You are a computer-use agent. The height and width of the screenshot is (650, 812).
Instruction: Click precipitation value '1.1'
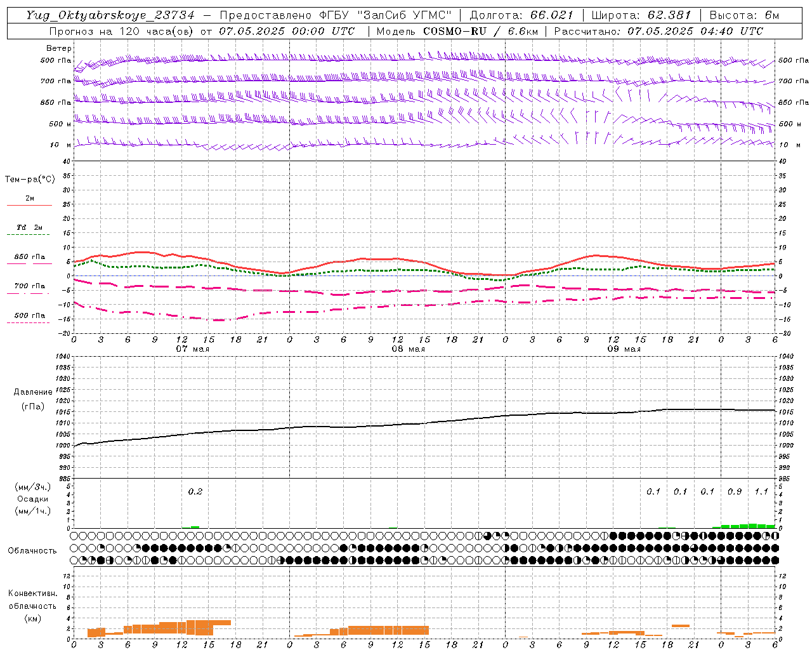(761, 492)
